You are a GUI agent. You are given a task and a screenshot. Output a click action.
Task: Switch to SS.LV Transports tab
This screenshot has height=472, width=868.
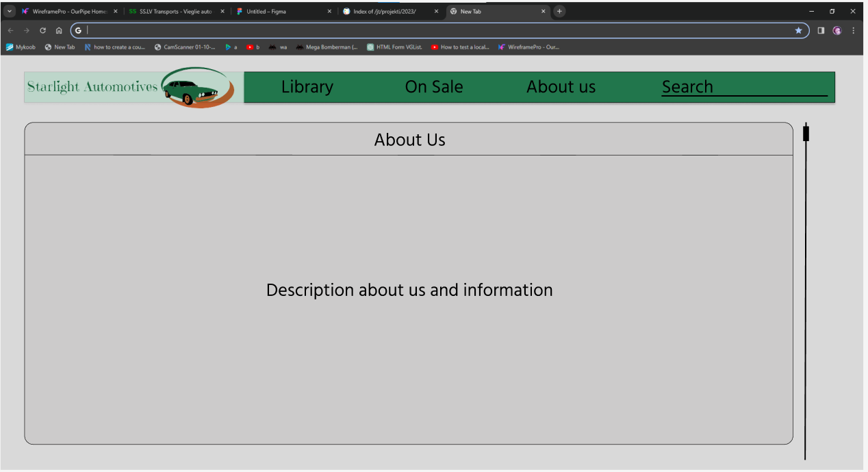[175, 12]
